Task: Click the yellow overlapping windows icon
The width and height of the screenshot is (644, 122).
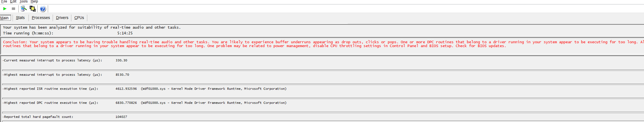Action: coord(33,9)
